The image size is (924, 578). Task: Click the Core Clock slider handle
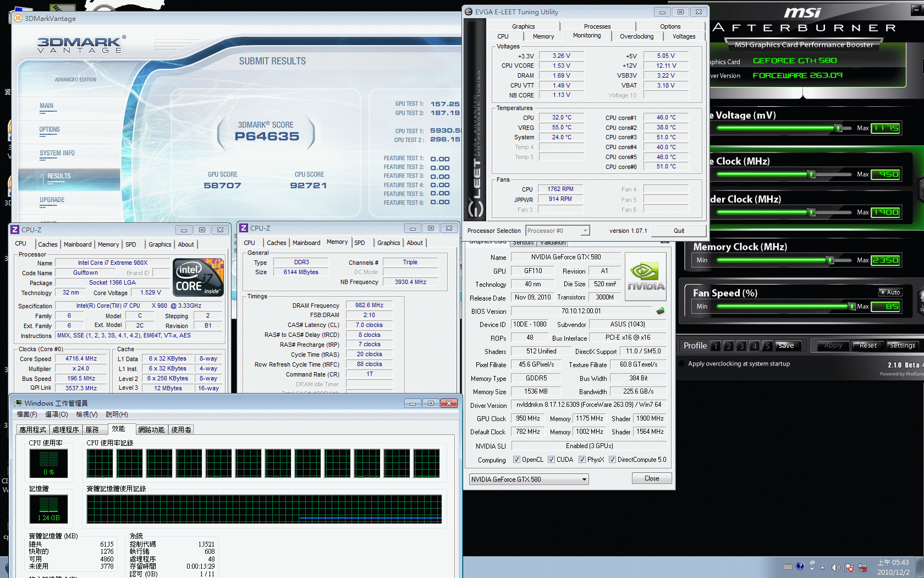pos(811,175)
